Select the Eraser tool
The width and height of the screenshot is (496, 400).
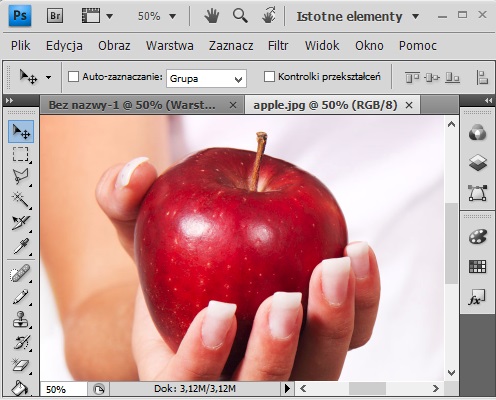(21, 365)
